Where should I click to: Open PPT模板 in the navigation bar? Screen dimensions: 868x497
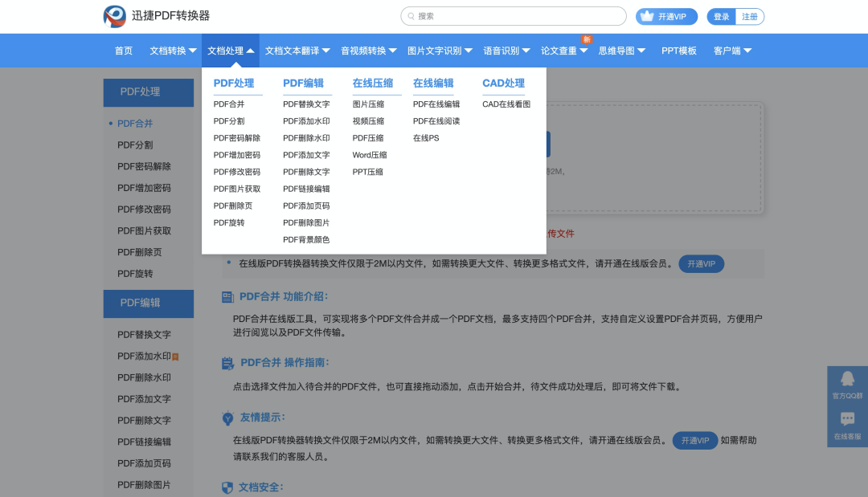[678, 51]
